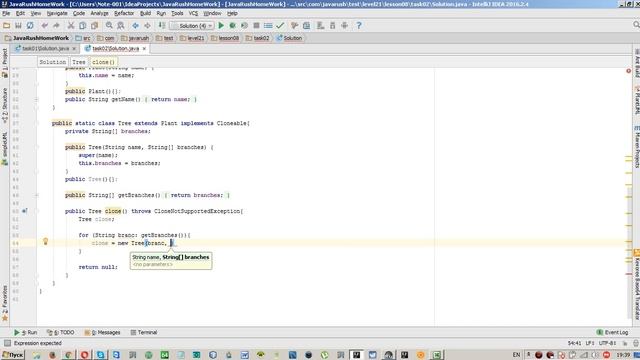Click the yellow intention lightbulb icon
The width and height of the screenshot is (640, 360).
pos(45,242)
